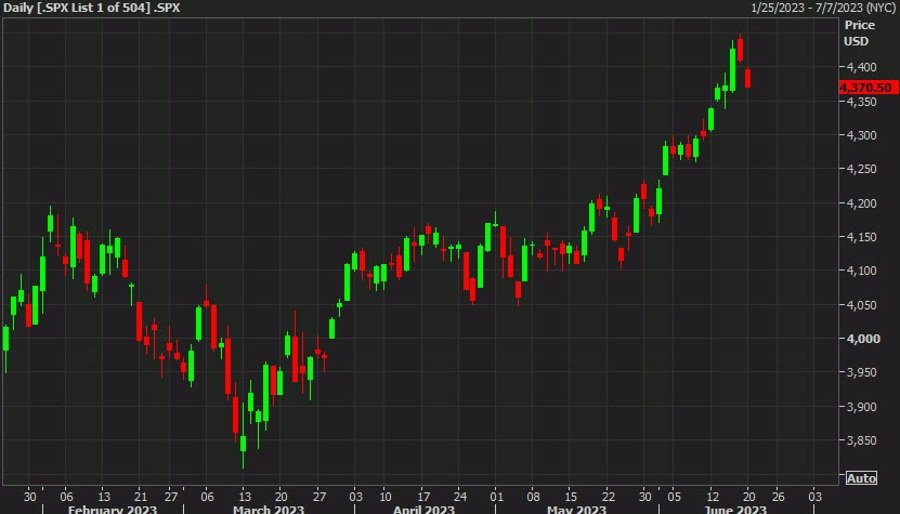Select the red 4,370.50 last price tag
Screen dimensions: 900x514
tap(865, 88)
